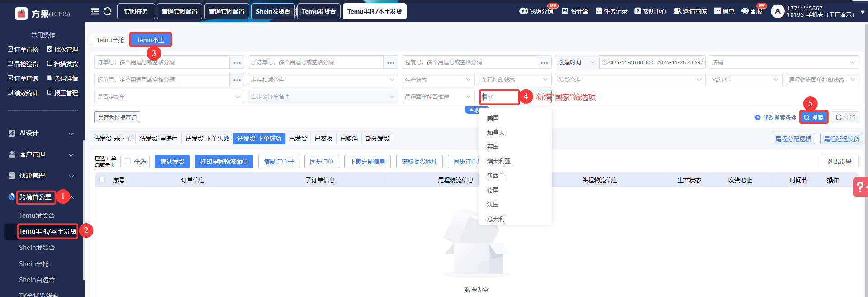Open 批次管理 shortcut
Screen dimensions: 868x297
pyautogui.click(x=62, y=49)
